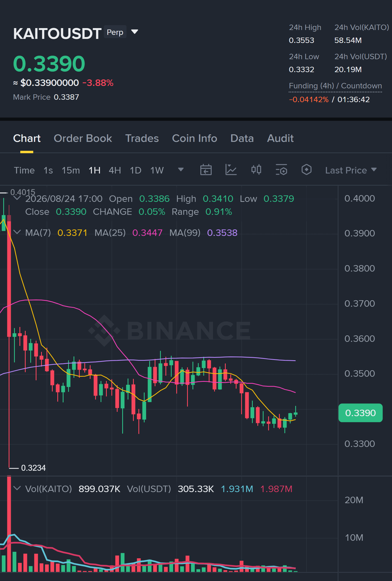392x581 pixels.
Task: Tap the chart low marker 0.3234
Action: [x=33, y=468]
